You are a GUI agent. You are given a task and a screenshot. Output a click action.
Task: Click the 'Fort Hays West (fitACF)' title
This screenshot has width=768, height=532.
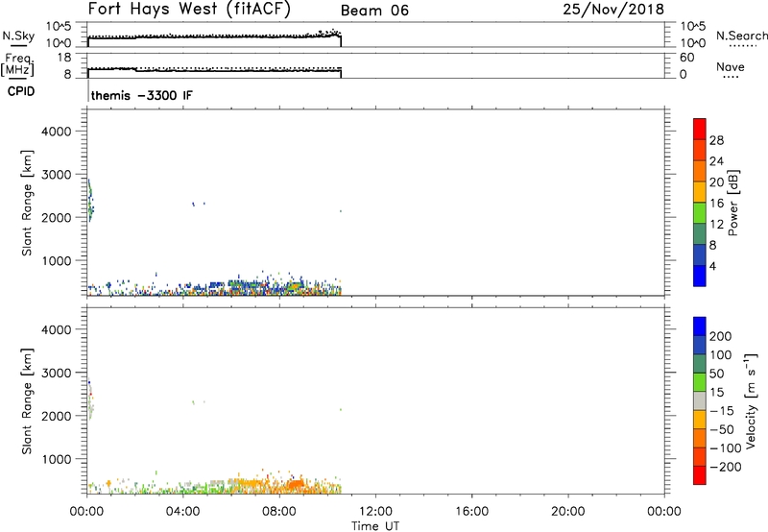189,10
